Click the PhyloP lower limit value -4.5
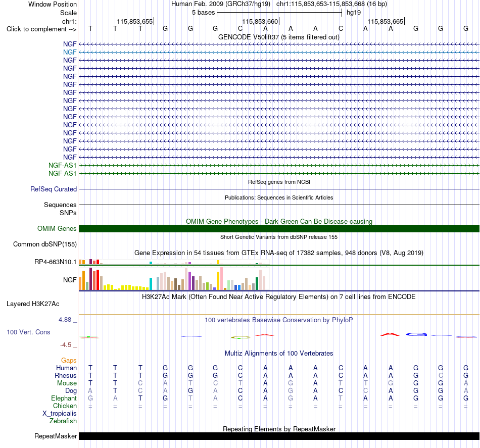The image size is (480, 448). pos(66,345)
